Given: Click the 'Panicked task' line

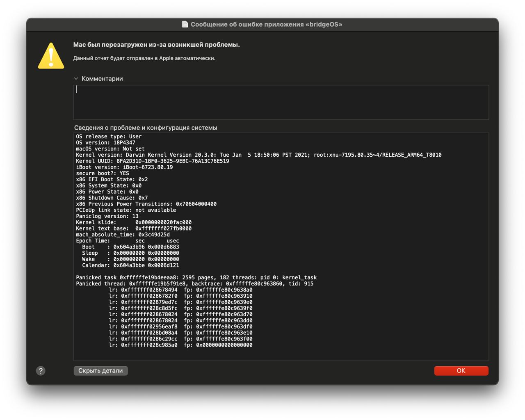Looking at the screenshot, I should (196, 278).
